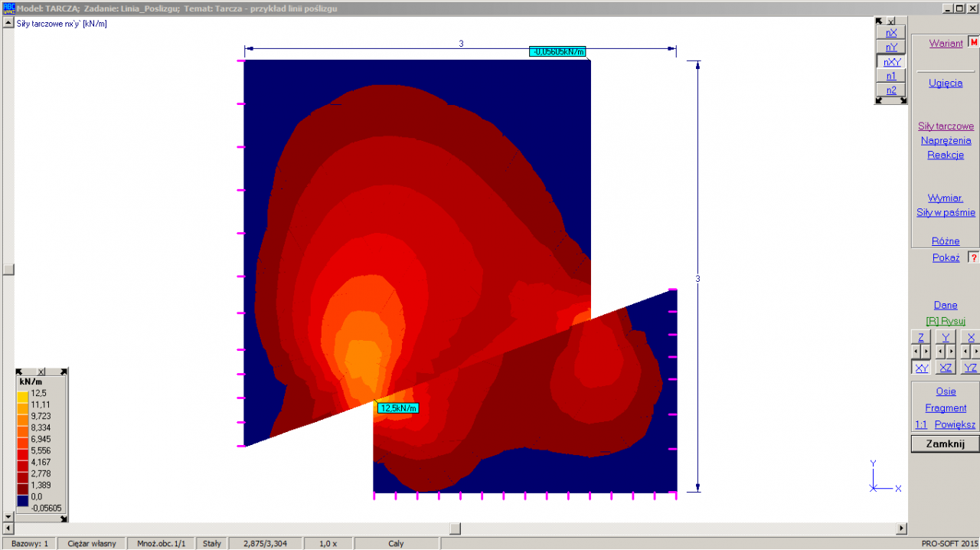Close the color legend panel
The image size is (980, 550).
tap(41, 372)
